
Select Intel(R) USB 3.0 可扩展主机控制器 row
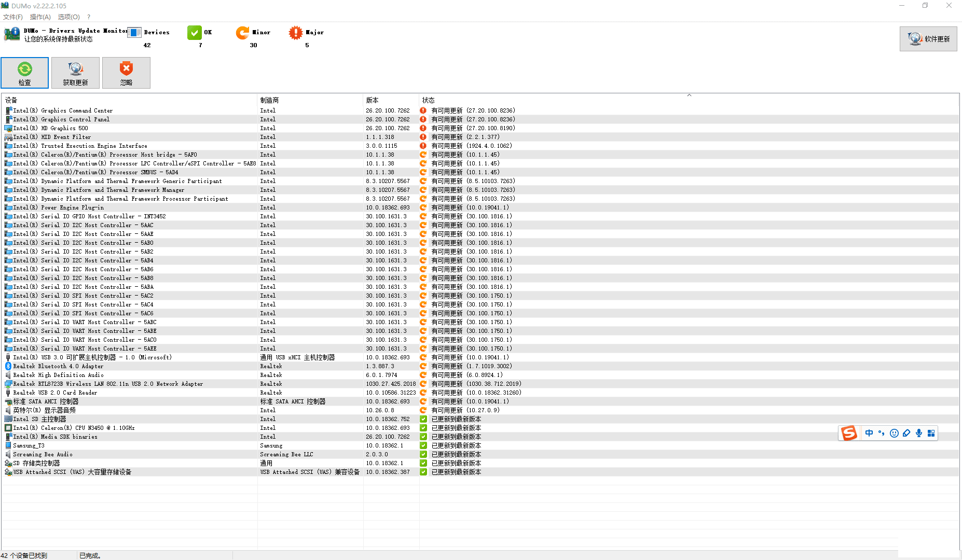coord(480,357)
